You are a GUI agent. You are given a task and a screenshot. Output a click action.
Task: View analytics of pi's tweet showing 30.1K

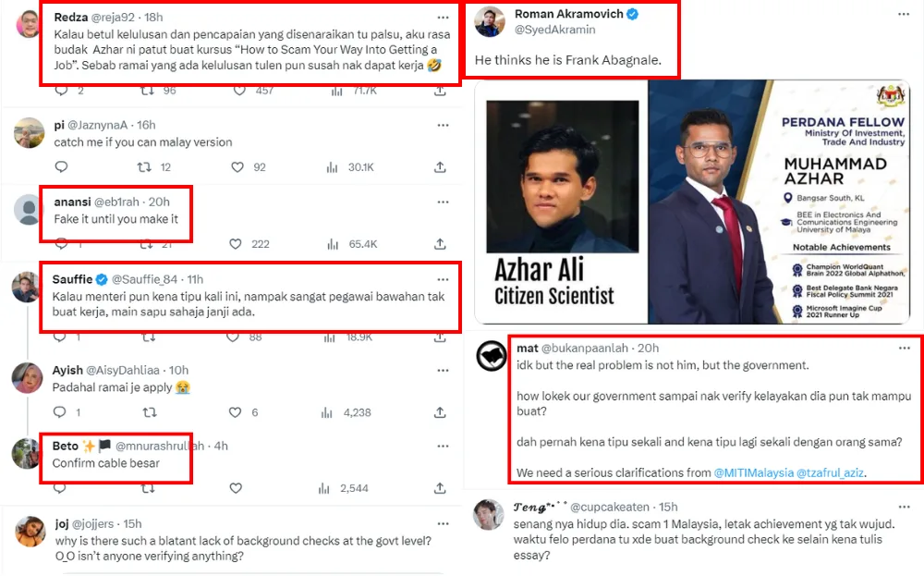pos(333,167)
